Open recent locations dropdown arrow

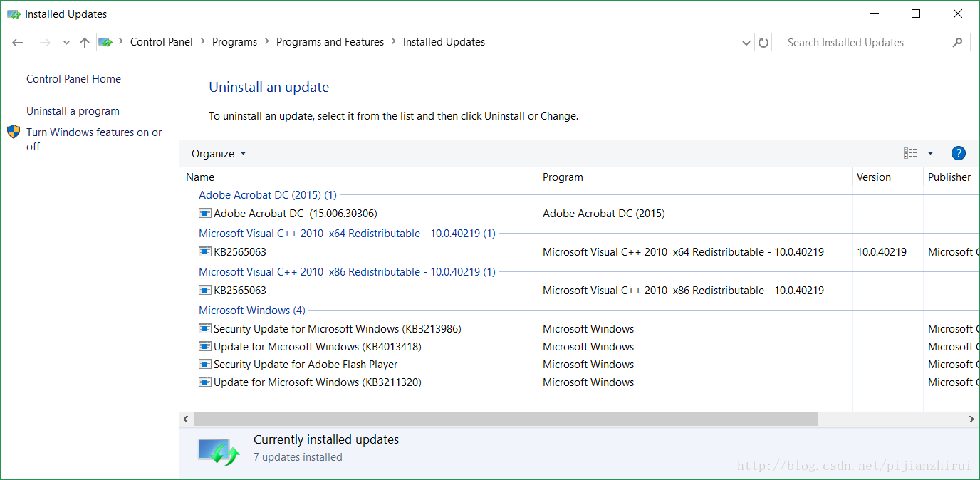pyautogui.click(x=66, y=43)
